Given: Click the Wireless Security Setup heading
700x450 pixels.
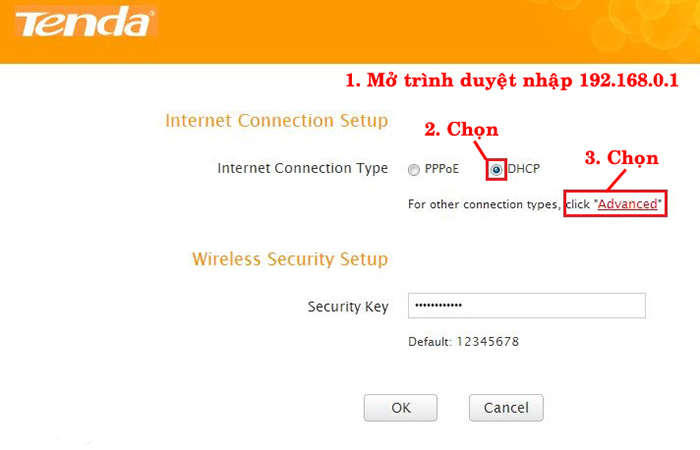Looking at the screenshot, I should pos(290,259).
